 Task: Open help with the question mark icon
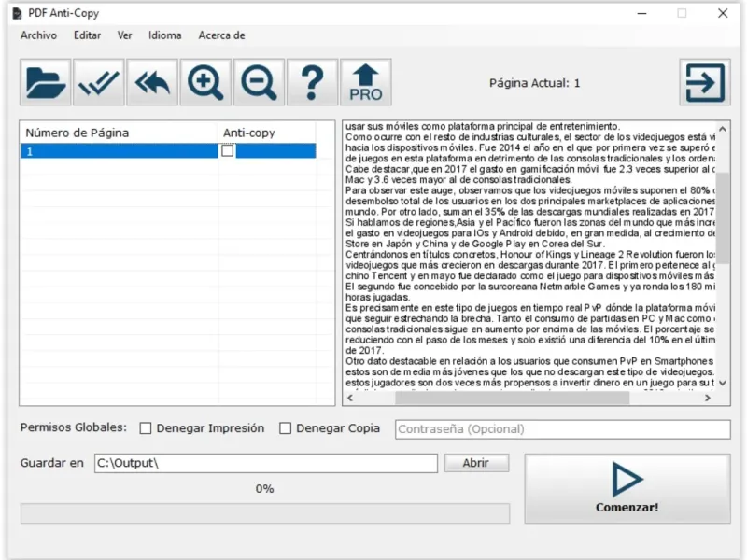point(312,82)
